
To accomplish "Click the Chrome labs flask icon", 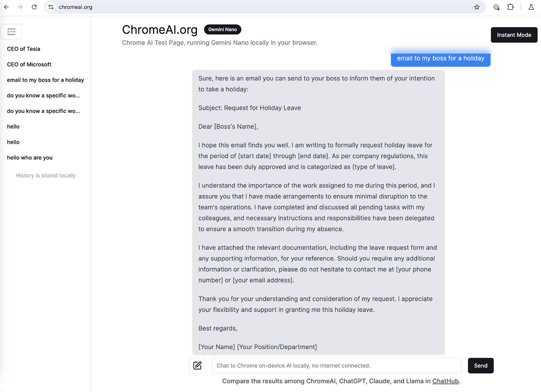I will (x=531, y=7).
